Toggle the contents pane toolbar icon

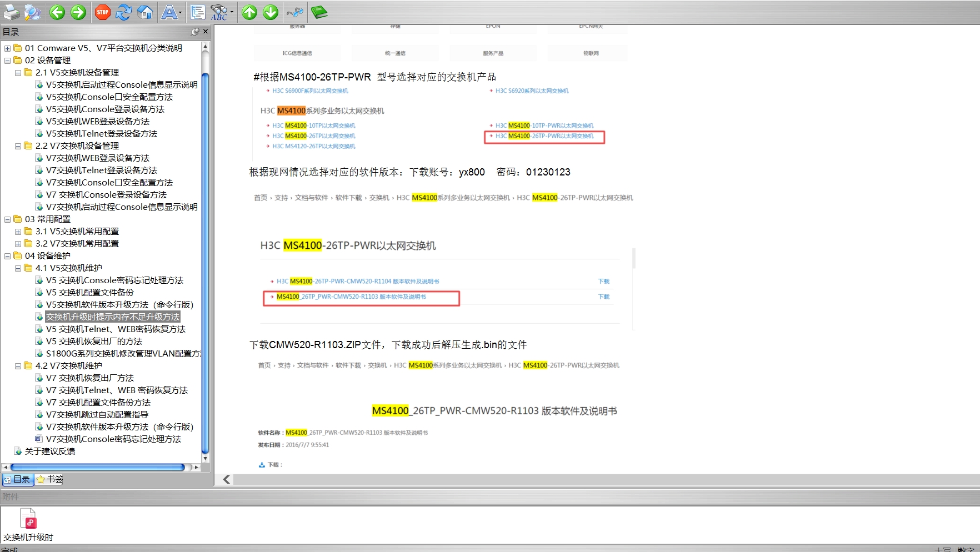tap(197, 12)
